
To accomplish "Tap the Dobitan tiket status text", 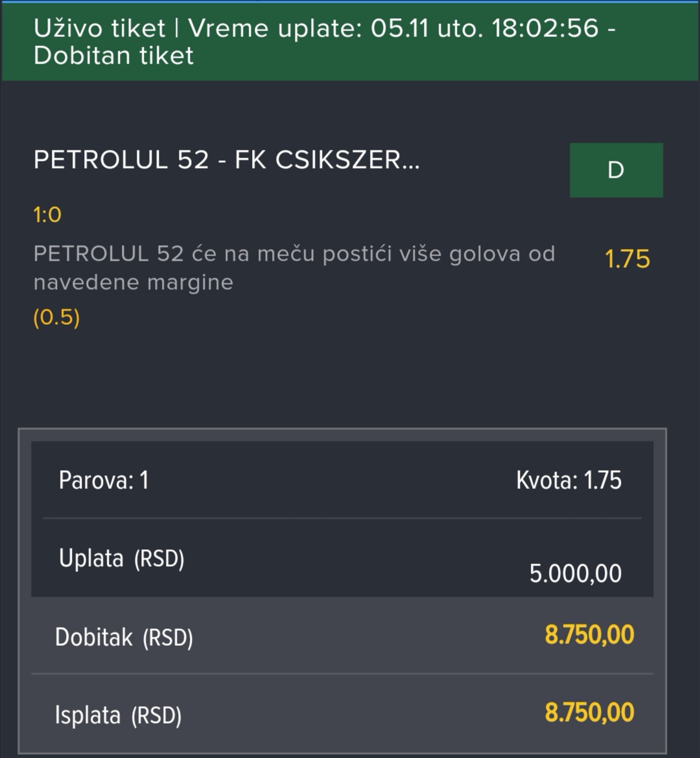I will tap(113, 55).
